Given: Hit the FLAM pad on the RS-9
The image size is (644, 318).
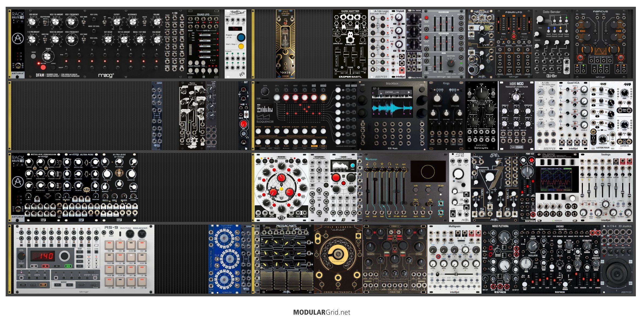Looking at the screenshot, I should point(120,270).
